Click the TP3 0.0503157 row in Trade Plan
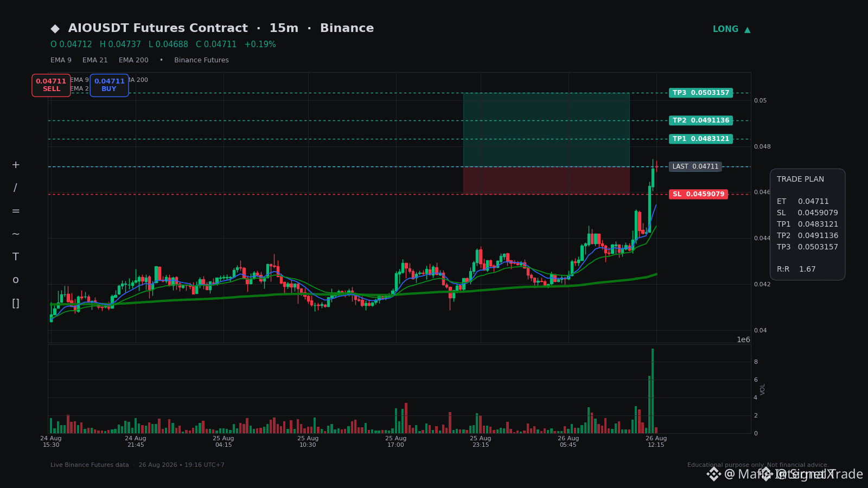 [x=807, y=247]
